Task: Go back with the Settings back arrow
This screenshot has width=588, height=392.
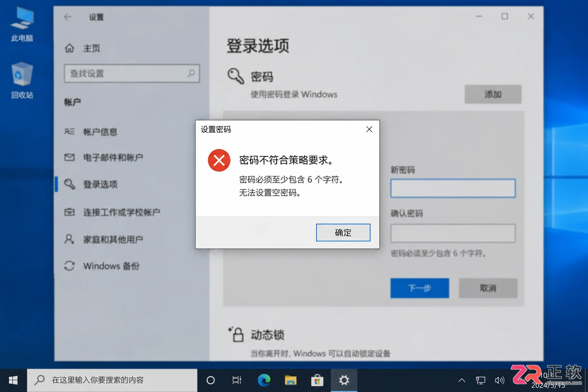Action: tap(68, 17)
